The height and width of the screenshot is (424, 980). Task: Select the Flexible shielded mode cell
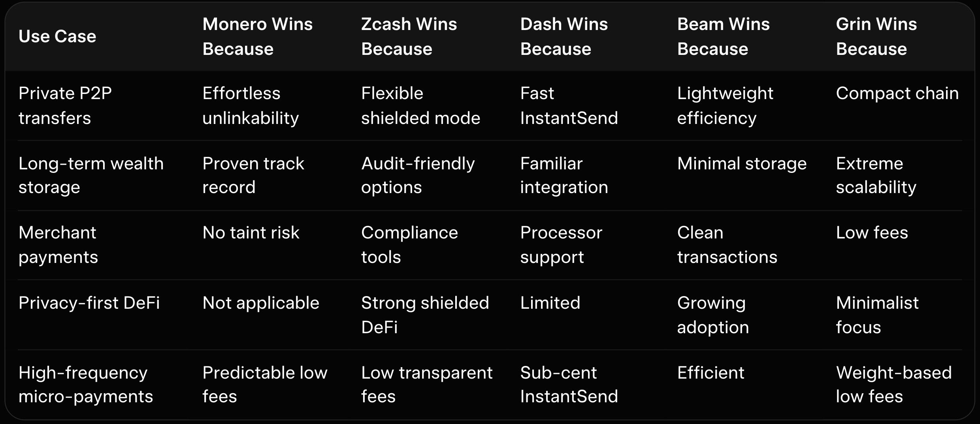(x=420, y=105)
